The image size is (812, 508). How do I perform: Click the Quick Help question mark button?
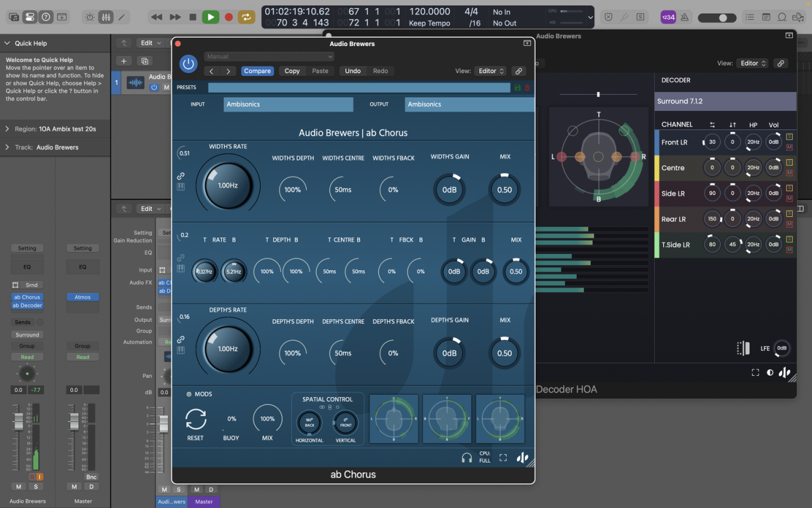point(46,17)
